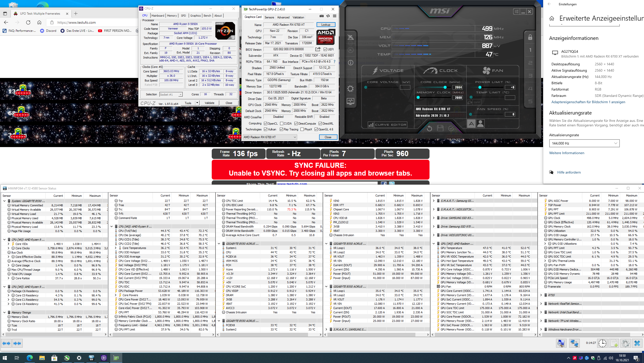The width and height of the screenshot is (644, 363).
Task: Open the AMD Radeon RX 6700 XT selector dropdown
Action: pyautogui.click(x=270, y=137)
